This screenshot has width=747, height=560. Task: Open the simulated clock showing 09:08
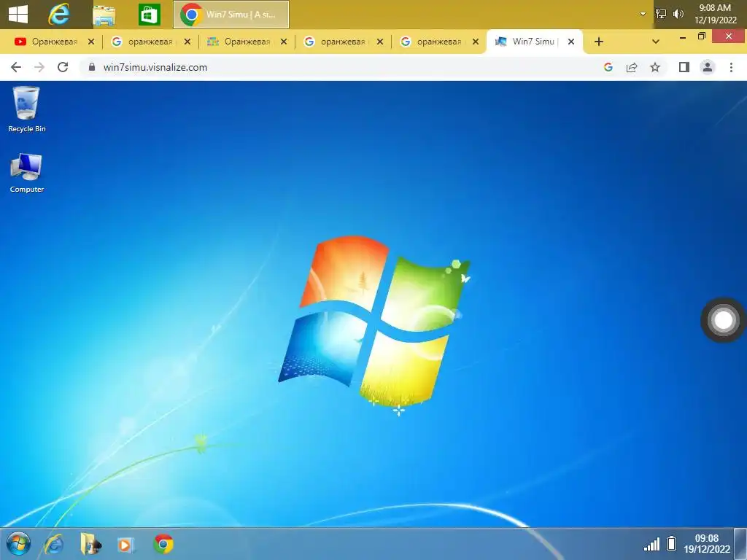[x=706, y=543]
